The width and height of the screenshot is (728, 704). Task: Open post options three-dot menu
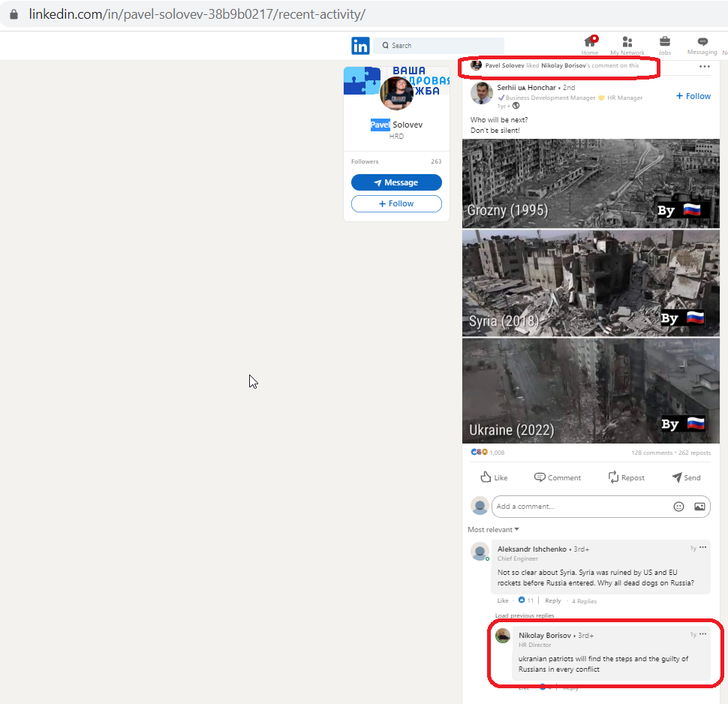click(704, 66)
